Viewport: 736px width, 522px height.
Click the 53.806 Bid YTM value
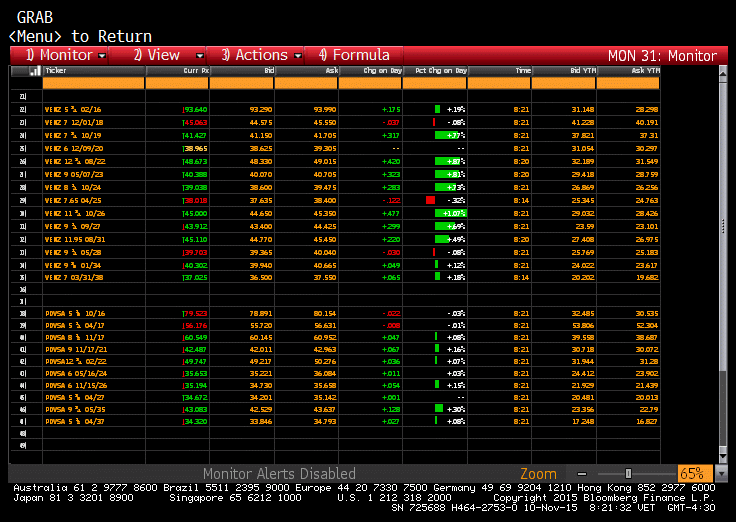(x=583, y=326)
